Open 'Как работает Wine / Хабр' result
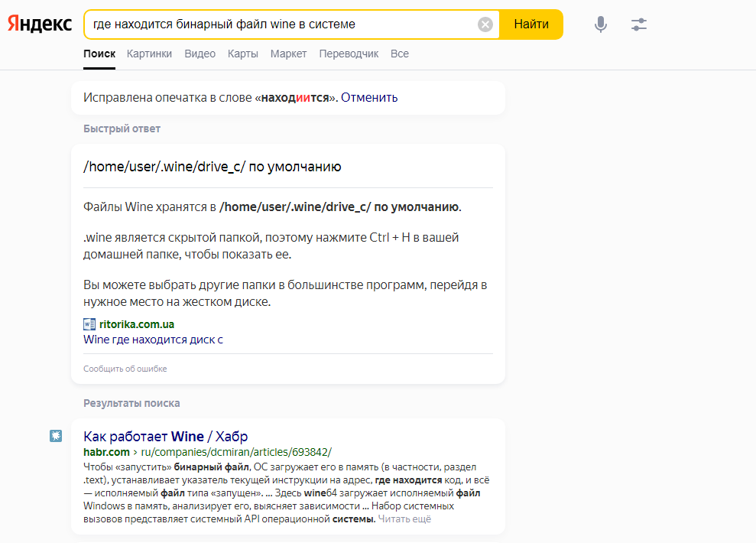 click(165, 437)
